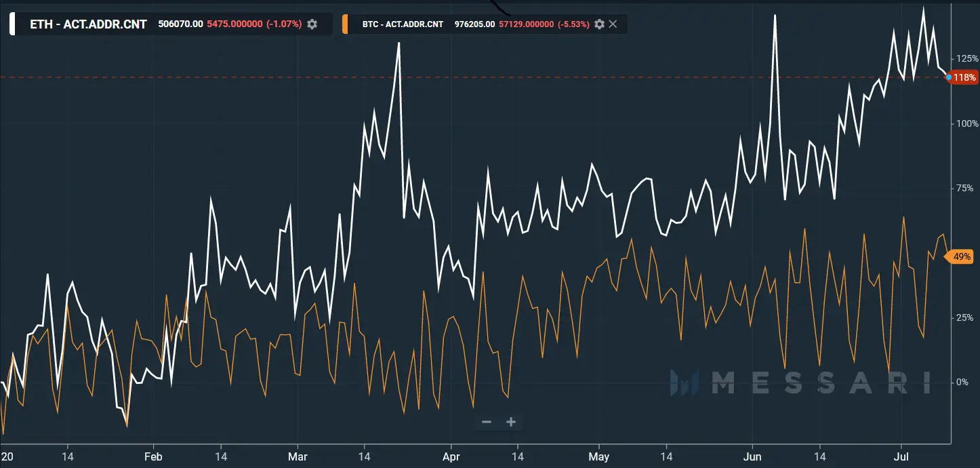Viewport: 980px width, 468px height.
Task: Toggle ETH series via its white legend bar
Action: [x=11, y=24]
